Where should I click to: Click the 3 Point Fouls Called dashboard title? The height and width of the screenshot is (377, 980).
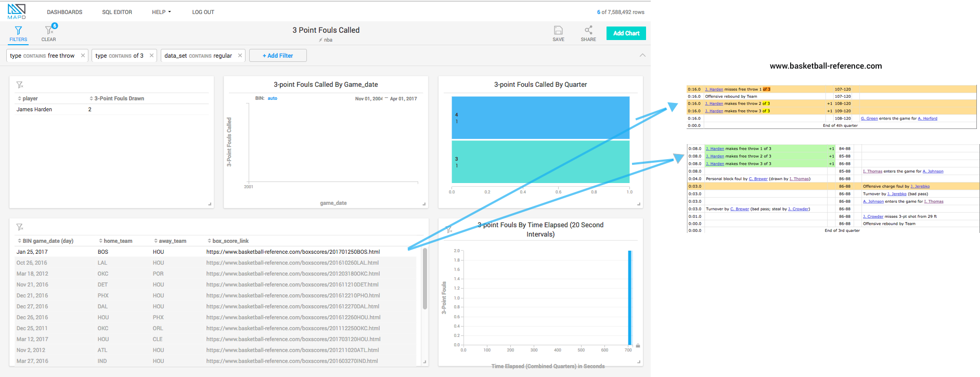tap(326, 30)
